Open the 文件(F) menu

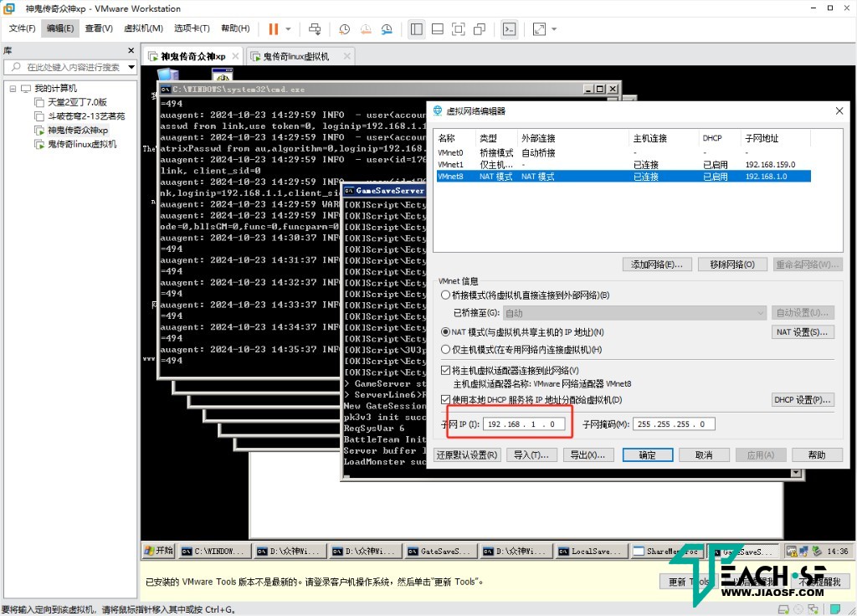tap(22, 28)
